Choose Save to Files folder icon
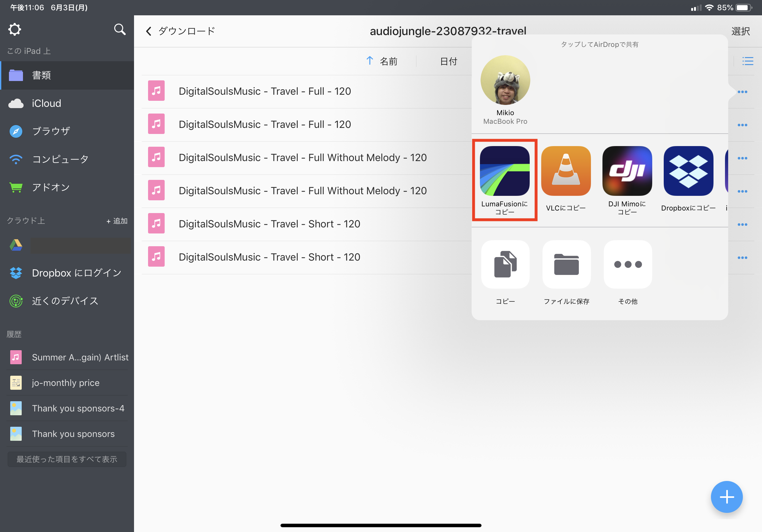Image resolution: width=762 pixels, height=532 pixels. [x=566, y=264]
